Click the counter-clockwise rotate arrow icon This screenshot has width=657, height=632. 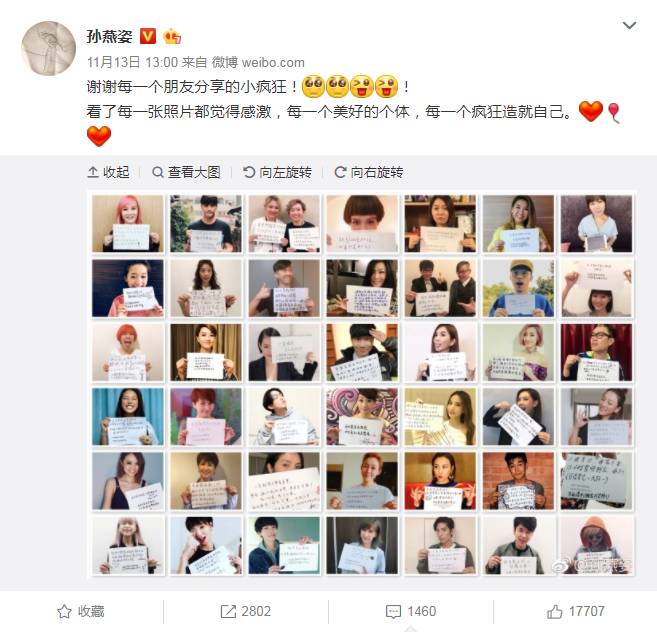(249, 172)
